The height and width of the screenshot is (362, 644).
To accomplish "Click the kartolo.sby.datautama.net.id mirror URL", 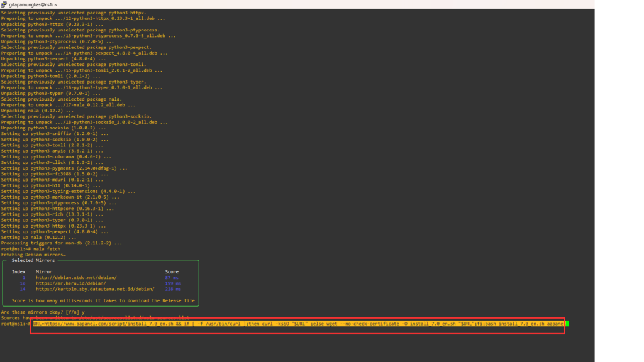I will pos(95,289).
